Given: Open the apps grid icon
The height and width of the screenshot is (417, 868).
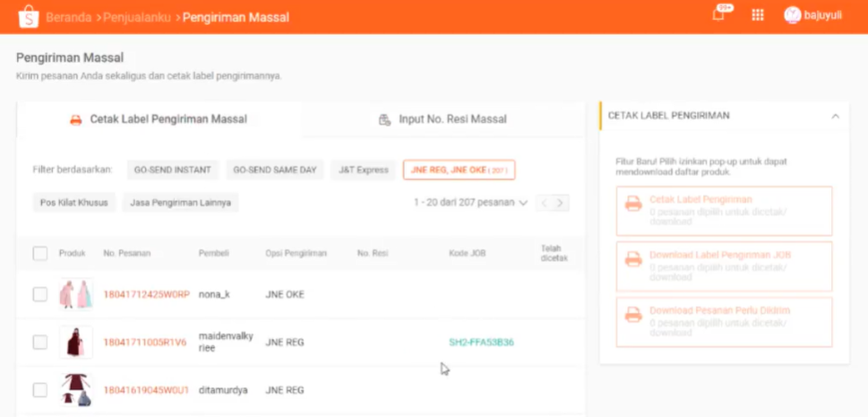Looking at the screenshot, I should [758, 15].
